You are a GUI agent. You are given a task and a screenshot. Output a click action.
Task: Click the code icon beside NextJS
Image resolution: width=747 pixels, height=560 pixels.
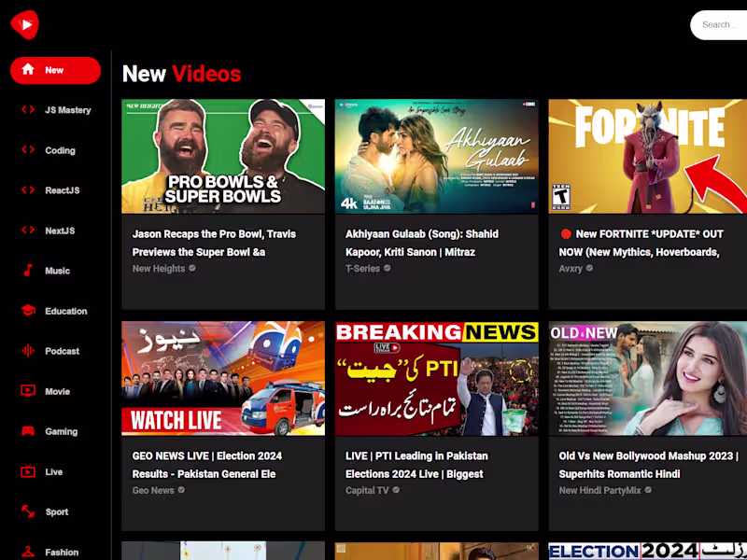pos(28,230)
